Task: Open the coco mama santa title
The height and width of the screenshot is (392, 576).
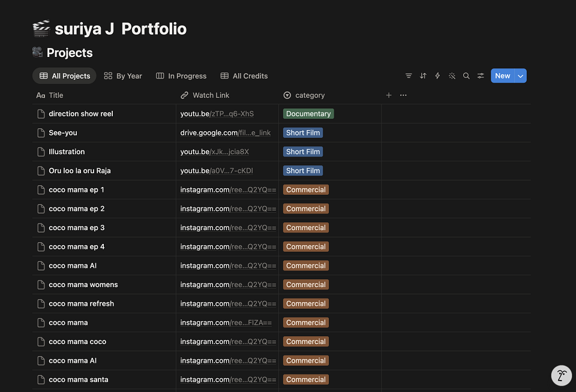Action: click(78, 380)
